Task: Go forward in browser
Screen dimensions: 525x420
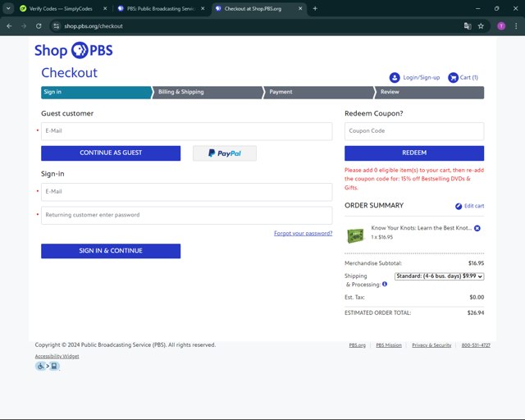Action: [x=24, y=26]
